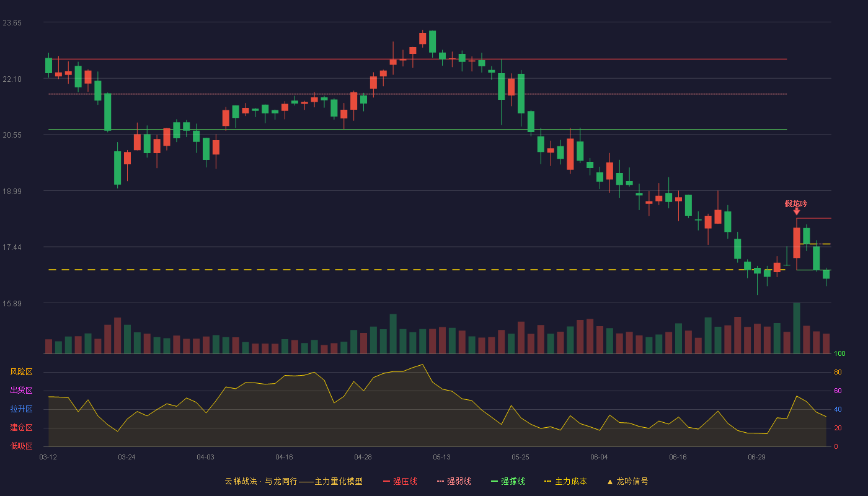Click the 05-13 date axis label

[441, 458]
